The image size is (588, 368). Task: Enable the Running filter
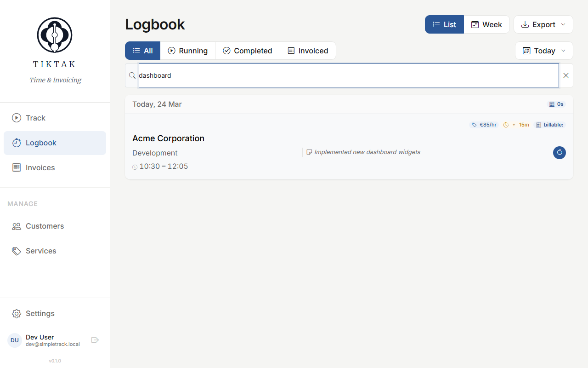point(188,51)
